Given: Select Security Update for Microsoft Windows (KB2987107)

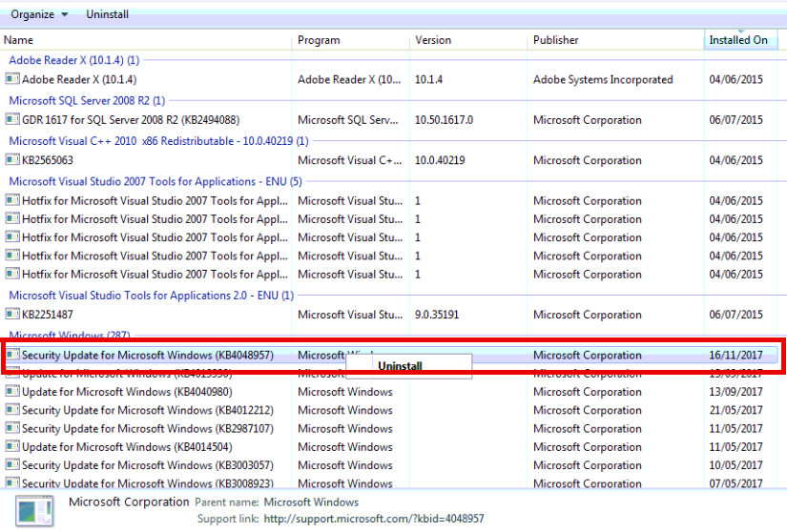Looking at the screenshot, I should (x=148, y=429).
